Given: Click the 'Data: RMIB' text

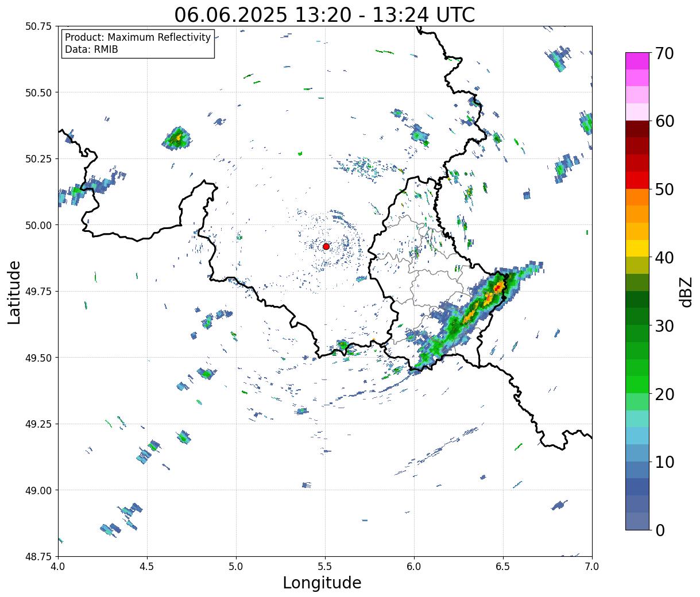Looking at the screenshot, I should point(91,50).
